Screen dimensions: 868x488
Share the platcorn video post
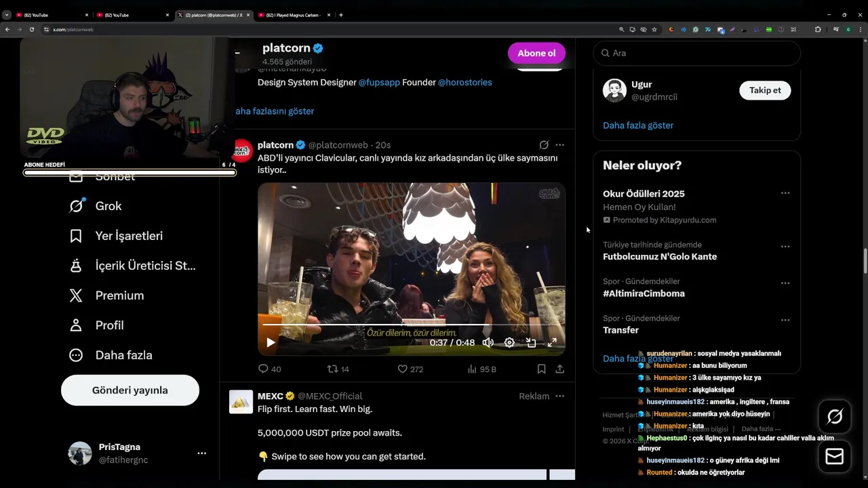(x=559, y=369)
